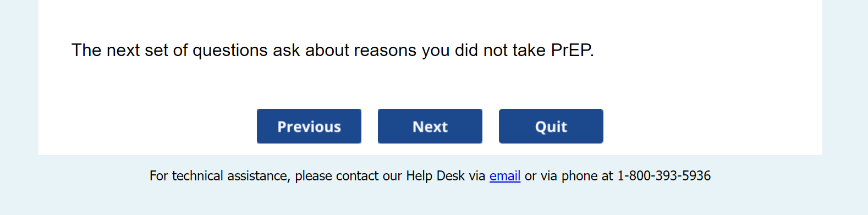Quit the survey
868x215 pixels.
(x=551, y=126)
